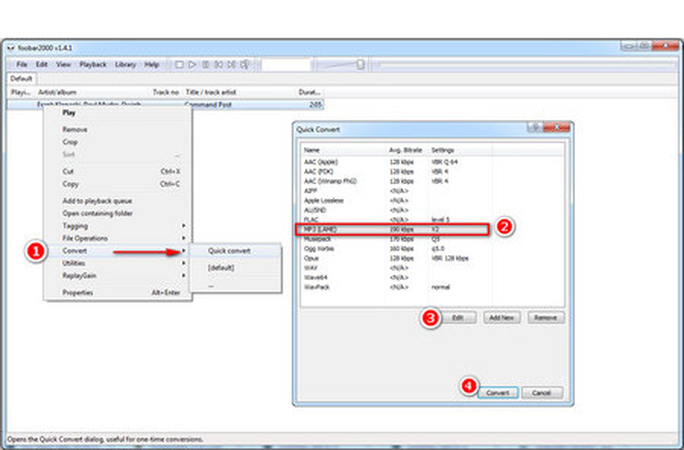
Task: Choose Properties in the context menu
Action: coord(118,293)
